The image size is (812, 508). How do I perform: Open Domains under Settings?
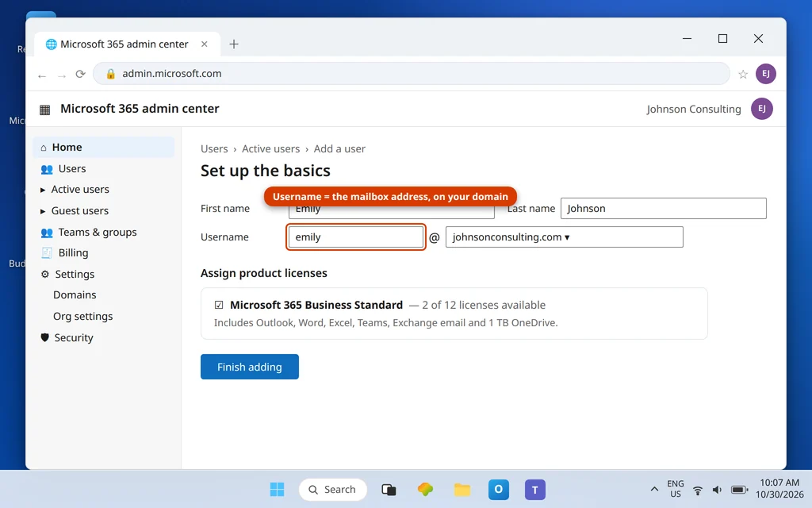pos(75,295)
